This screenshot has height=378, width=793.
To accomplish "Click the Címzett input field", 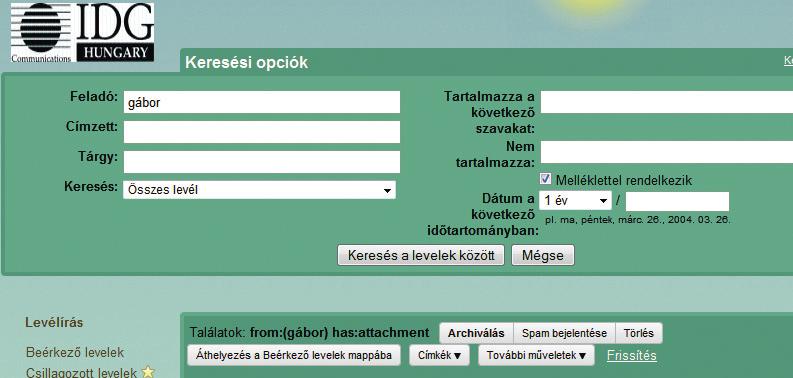I will (x=261, y=132).
